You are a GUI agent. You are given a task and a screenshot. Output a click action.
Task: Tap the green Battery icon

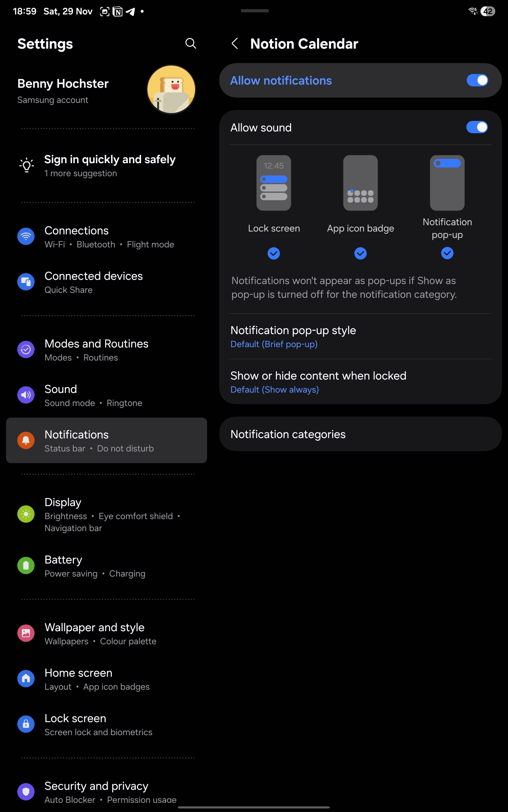(26, 566)
